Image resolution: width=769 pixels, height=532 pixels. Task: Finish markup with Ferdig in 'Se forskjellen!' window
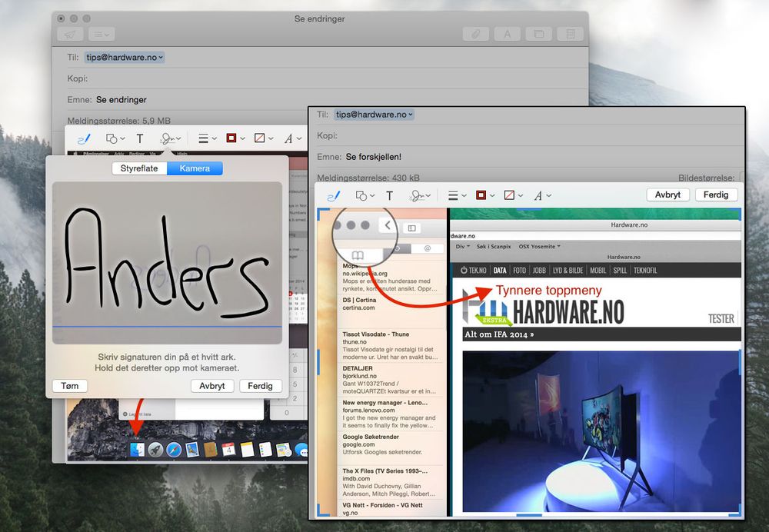(x=715, y=195)
